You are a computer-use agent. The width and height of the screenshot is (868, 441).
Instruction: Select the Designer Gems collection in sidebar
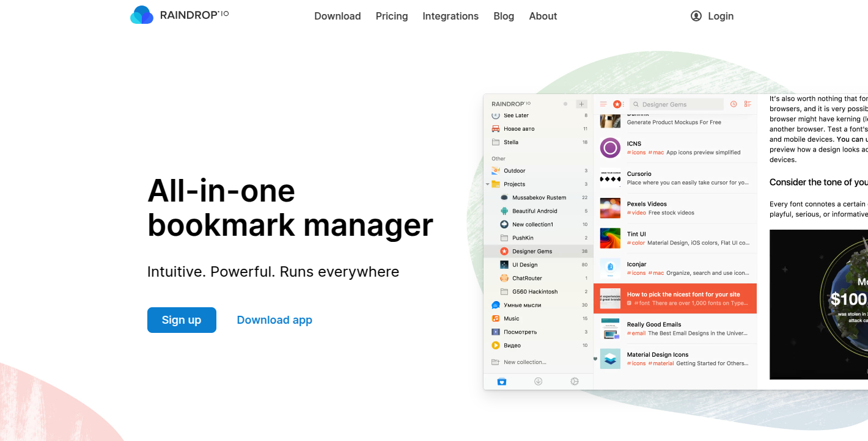[532, 251]
